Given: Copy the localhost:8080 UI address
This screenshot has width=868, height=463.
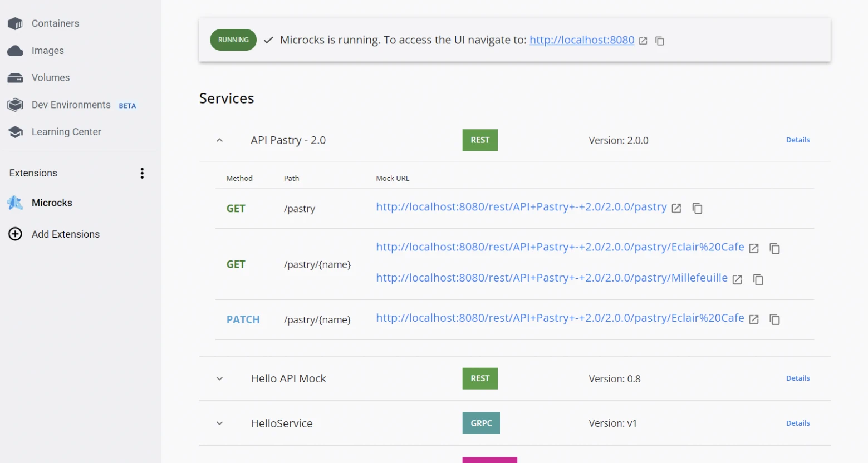Looking at the screenshot, I should tap(660, 41).
